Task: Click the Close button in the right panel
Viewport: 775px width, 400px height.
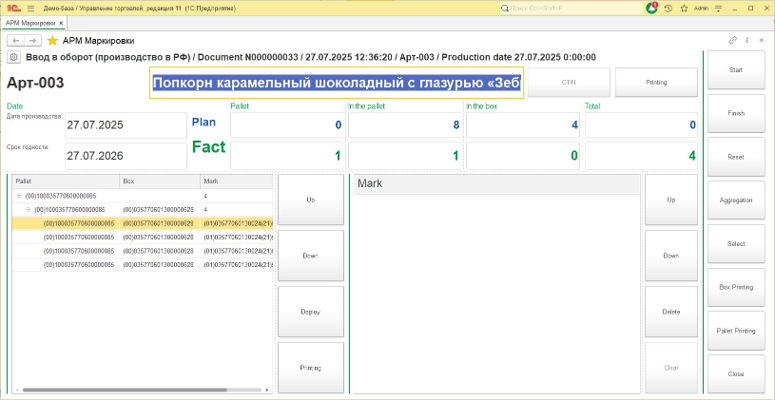Action: pyautogui.click(x=735, y=374)
